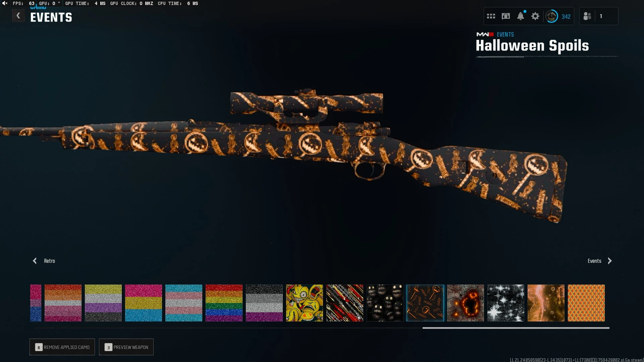Click the camo list horizontal scrollbar
This screenshot has width=644, height=362.
tap(516, 328)
